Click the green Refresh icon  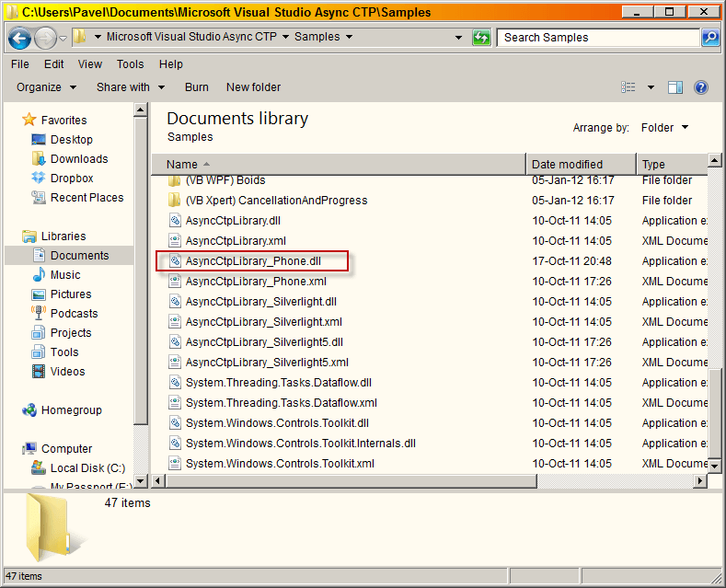point(481,38)
